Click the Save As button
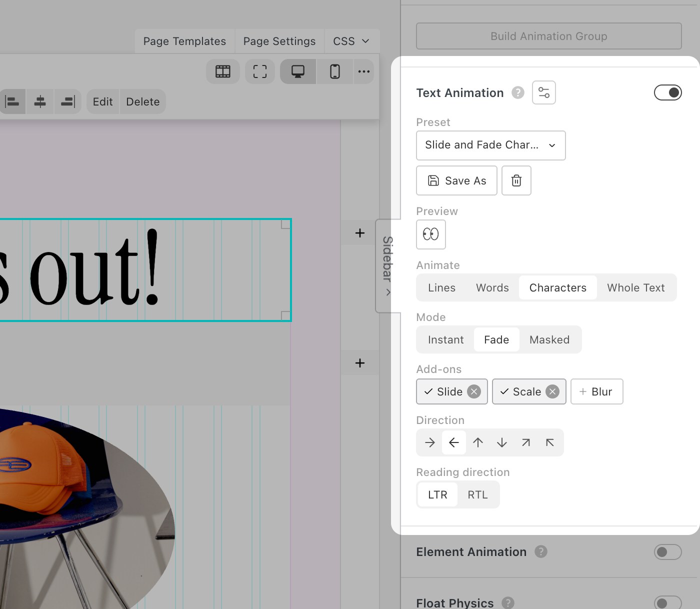Image resolution: width=700 pixels, height=609 pixels. pos(457,180)
